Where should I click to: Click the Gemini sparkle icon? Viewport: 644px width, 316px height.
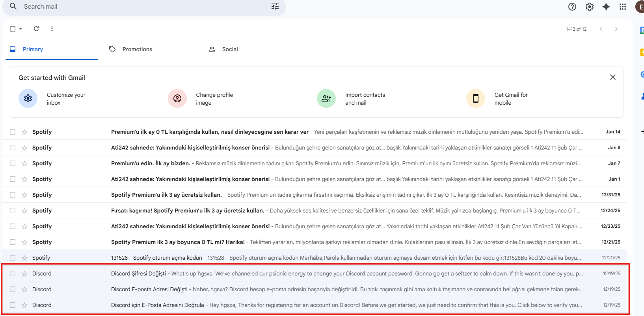tap(606, 7)
